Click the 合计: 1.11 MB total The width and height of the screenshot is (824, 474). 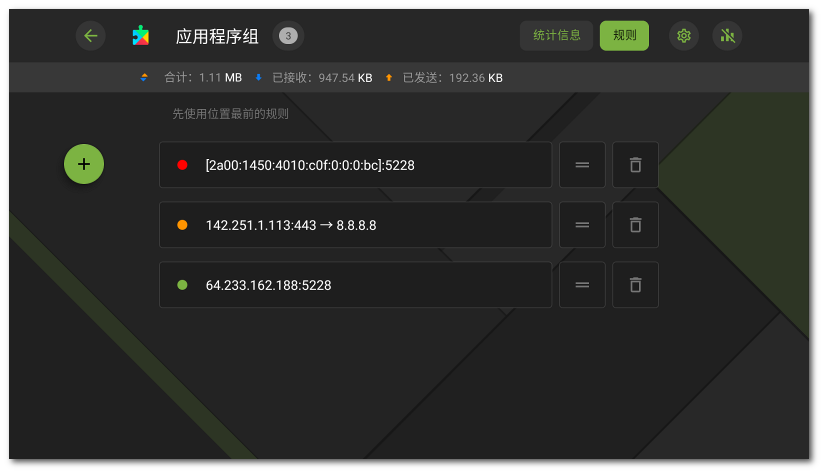click(203, 78)
